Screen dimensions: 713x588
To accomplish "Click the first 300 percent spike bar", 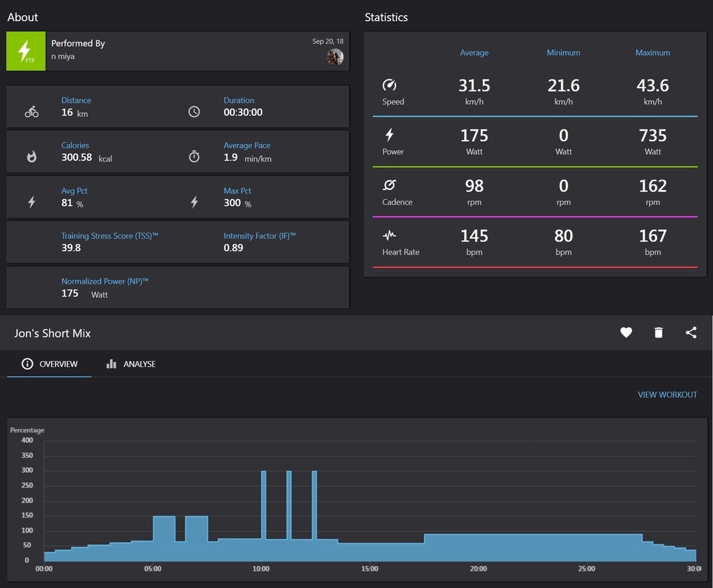I will pyautogui.click(x=264, y=504).
